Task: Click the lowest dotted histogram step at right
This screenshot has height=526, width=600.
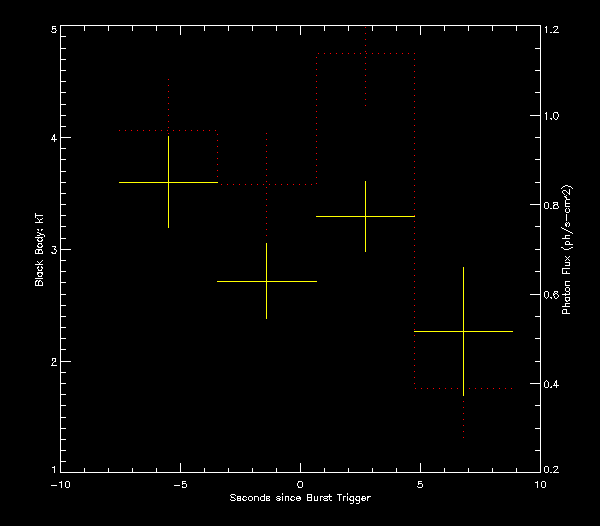Action: pyautogui.click(x=463, y=388)
